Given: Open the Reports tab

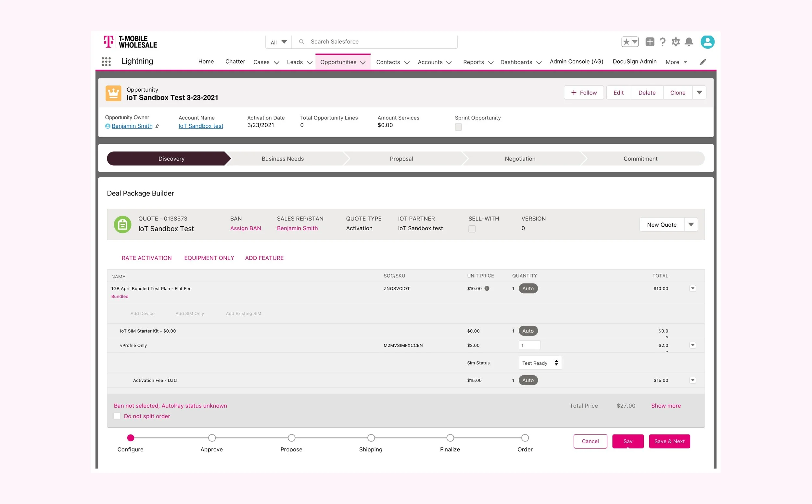Looking at the screenshot, I should coord(473,62).
